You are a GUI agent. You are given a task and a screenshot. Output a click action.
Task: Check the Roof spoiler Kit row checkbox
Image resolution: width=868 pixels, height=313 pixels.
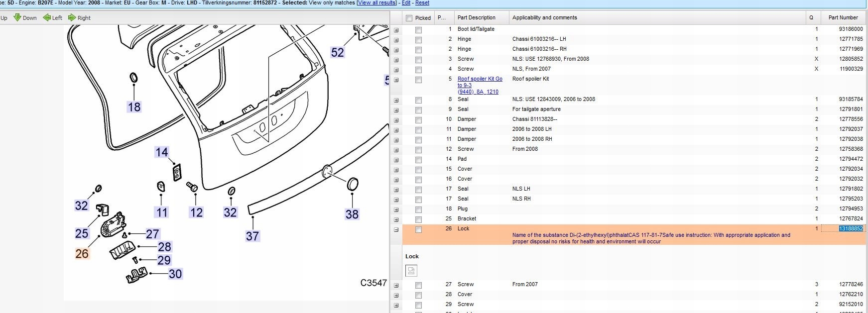point(418,80)
